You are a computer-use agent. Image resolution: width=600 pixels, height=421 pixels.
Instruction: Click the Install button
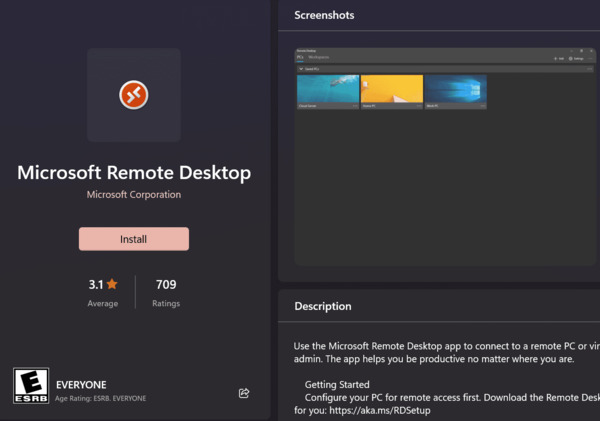click(134, 239)
